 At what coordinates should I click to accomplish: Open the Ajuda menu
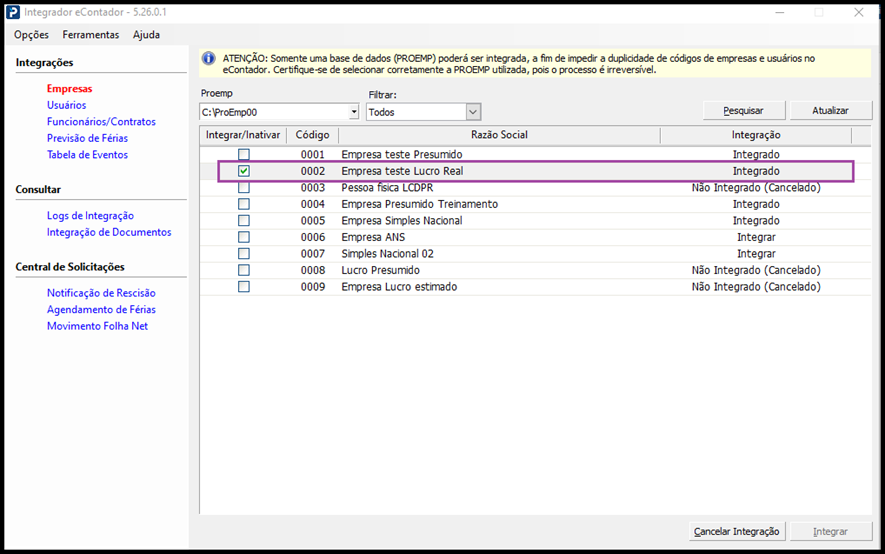click(x=146, y=35)
